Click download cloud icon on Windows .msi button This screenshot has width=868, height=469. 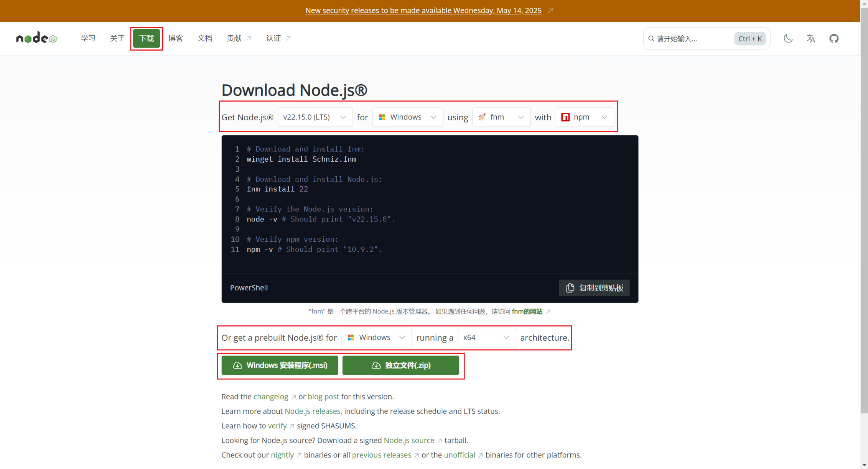[x=237, y=365]
